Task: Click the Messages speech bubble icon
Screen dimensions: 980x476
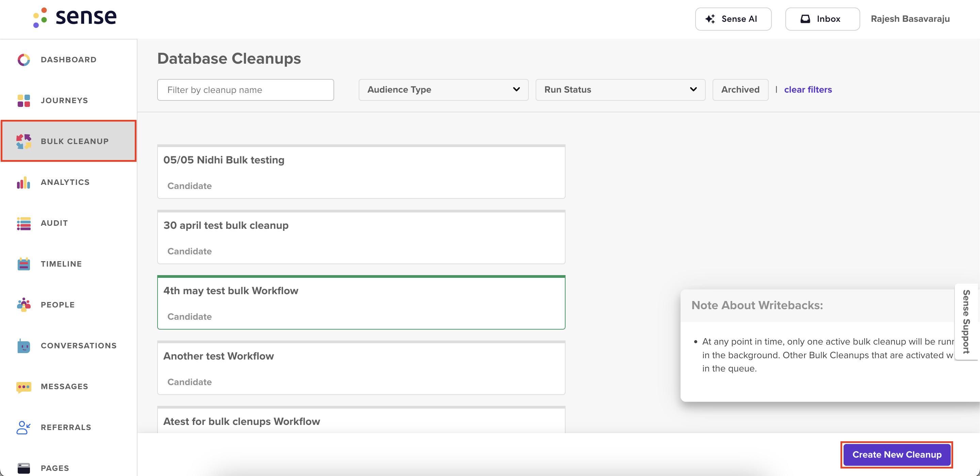Action: (23, 386)
